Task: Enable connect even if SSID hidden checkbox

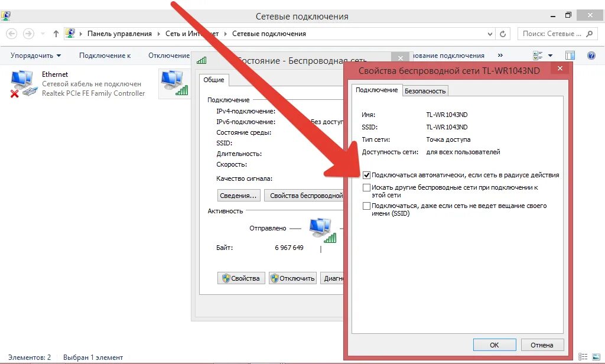Action: [366, 206]
